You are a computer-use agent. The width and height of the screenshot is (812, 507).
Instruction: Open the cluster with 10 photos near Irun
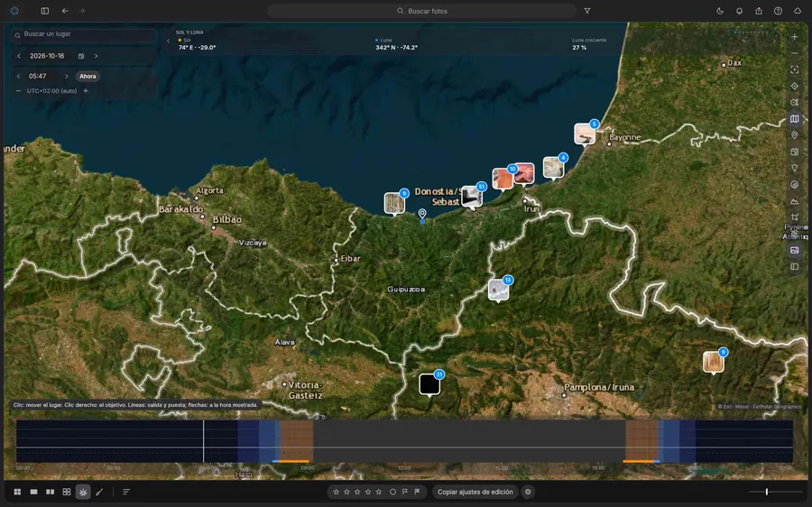click(x=503, y=179)
